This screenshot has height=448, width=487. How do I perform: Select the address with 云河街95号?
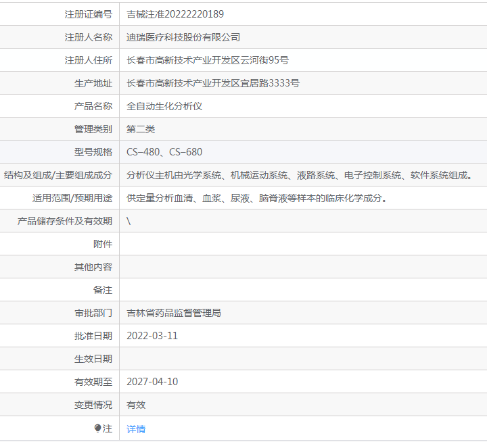(x=208, y=60)
